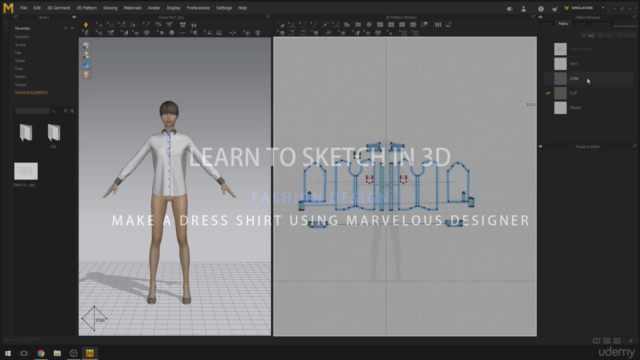Open the Pose folder in Library
Image resolution: width=640 pixels, height=360 pixels.
point(19,69)
